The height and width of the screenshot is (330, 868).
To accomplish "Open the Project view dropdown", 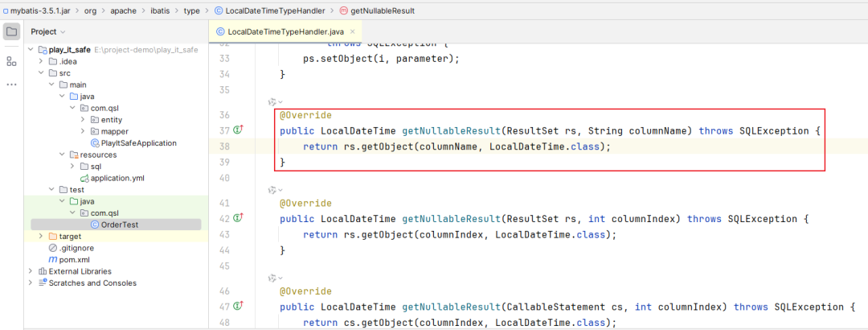I will [x=63, y=31].
